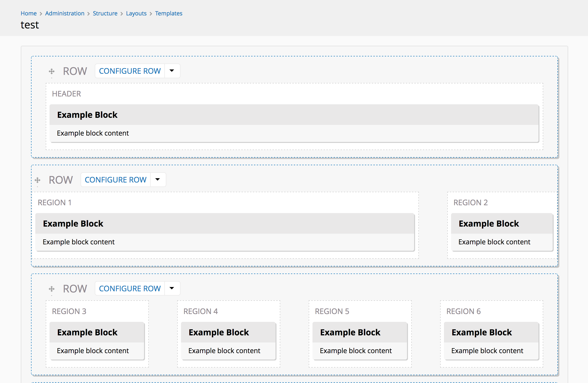Click the drag handle on the third ROW
Viewport: 588px width, 383px height.
coord(52,288)
